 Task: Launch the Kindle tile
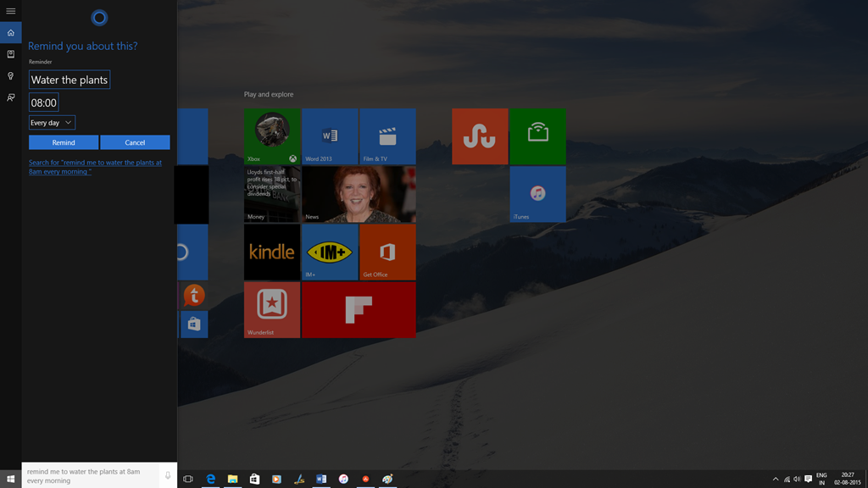point(272,252)
